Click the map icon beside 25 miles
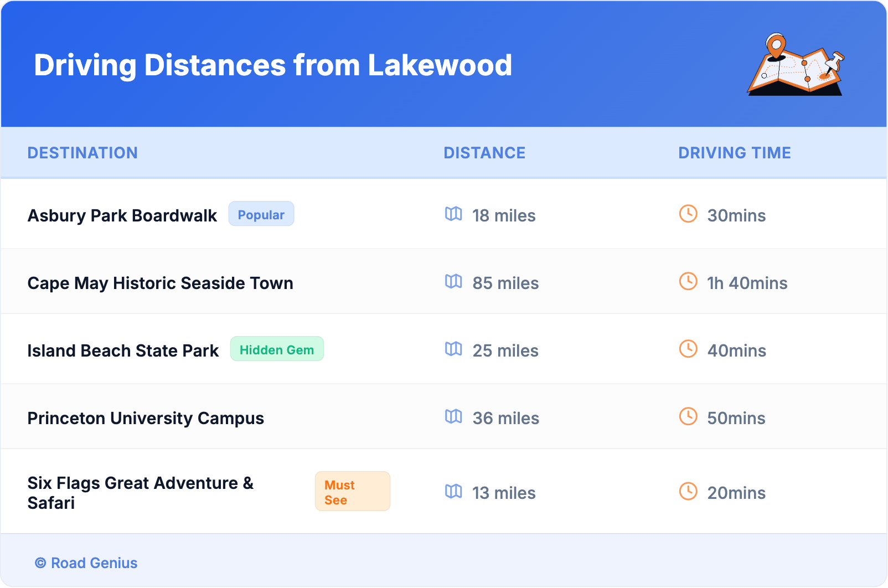The image size is (888, 588). (x=453, y=349)
